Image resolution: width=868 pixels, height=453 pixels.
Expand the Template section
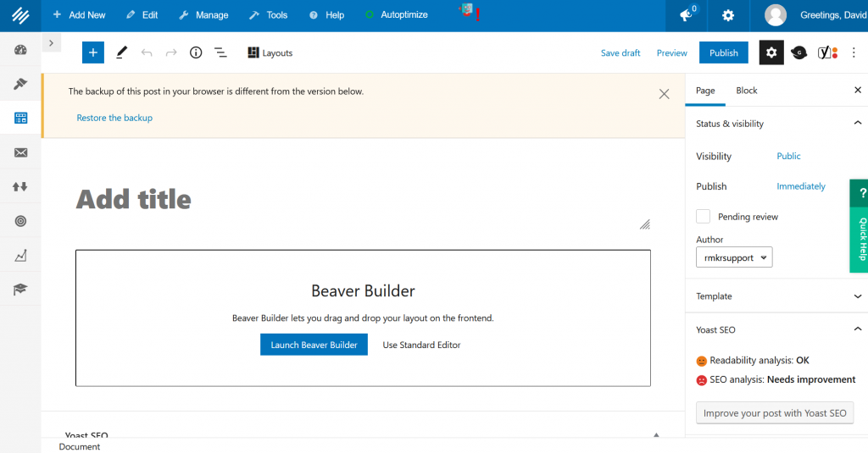(x=776, y=296)
